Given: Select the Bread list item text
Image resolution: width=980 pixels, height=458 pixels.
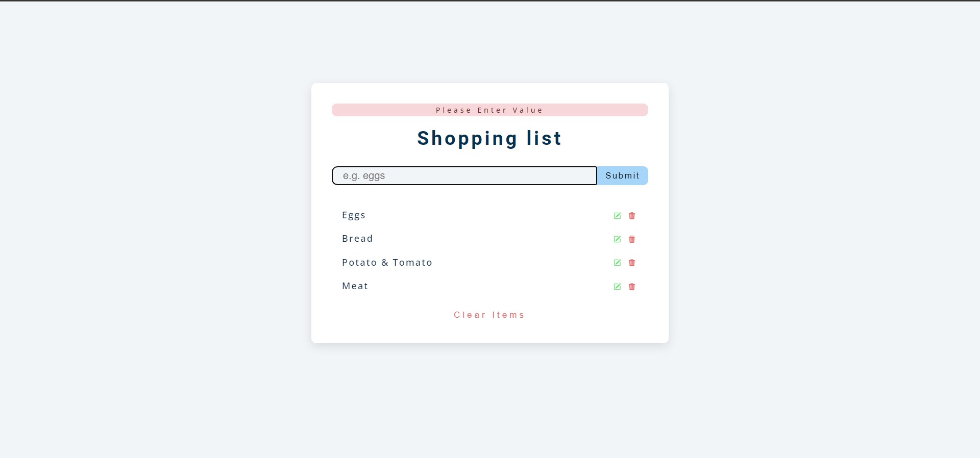Looking at the screenshot, I should (x=357, y=238).
